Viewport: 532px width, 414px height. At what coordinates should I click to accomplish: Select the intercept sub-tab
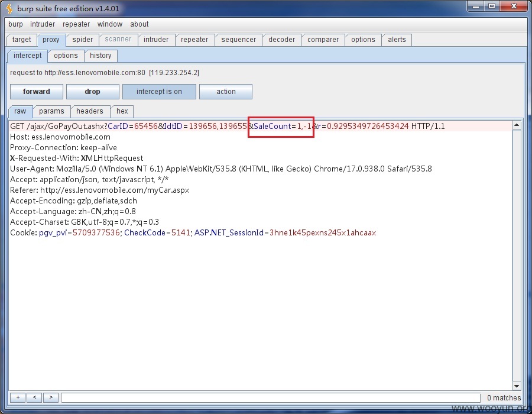click(27, 56)
